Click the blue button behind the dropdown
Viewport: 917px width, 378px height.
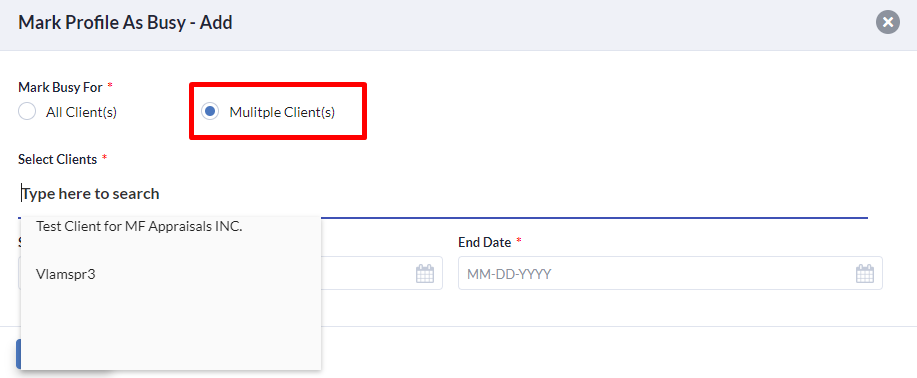point(18,354)
